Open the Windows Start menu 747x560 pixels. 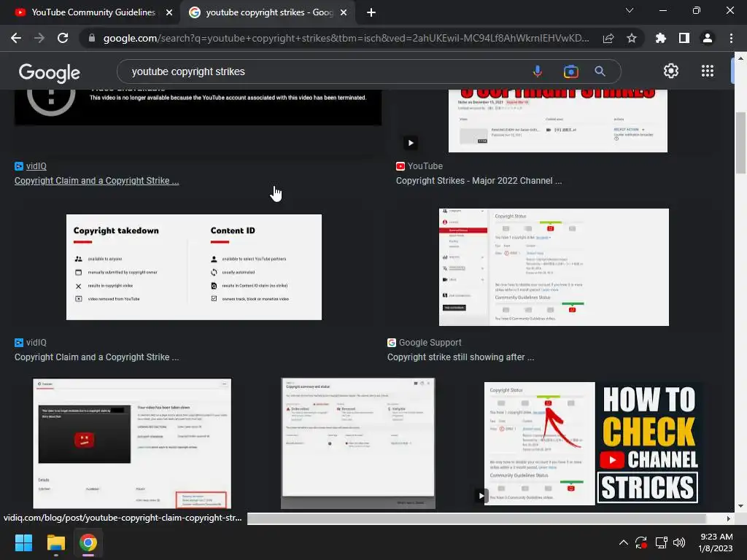pos(23,542)
